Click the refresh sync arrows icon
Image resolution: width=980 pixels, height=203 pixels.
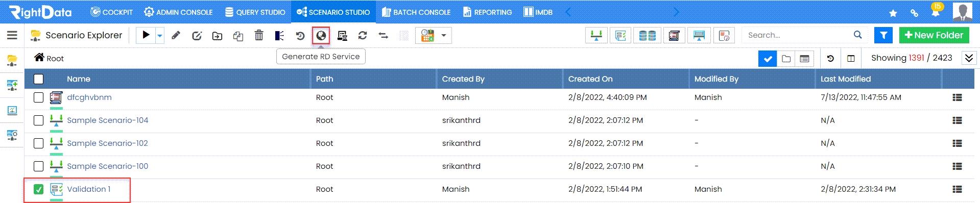(x=363, y=36)
